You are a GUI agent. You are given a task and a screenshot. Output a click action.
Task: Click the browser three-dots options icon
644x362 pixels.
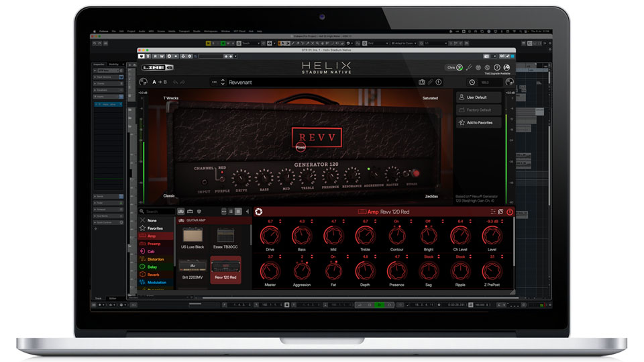224,212
